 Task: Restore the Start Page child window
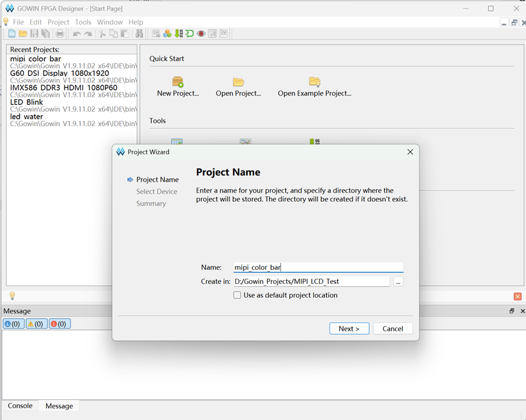[x=514, y=22]
